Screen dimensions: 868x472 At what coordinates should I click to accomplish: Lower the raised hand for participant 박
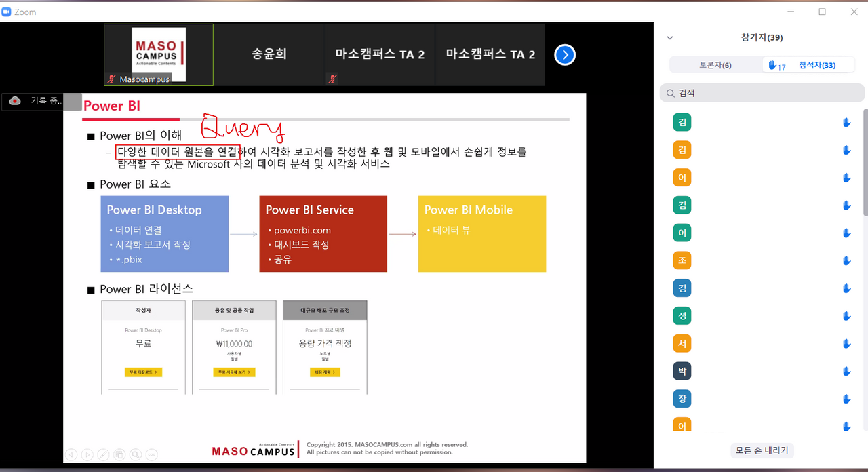(x=846, y=372)
